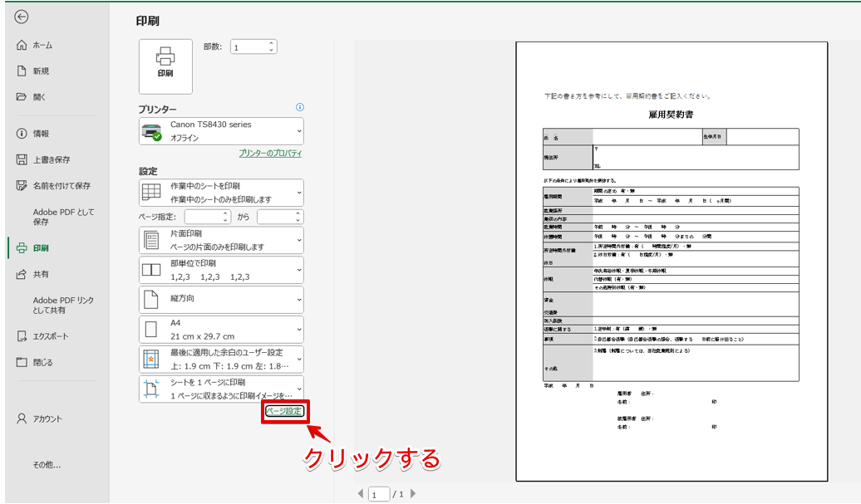This screenshot has height=504, width=861.
Task: Click the 縦方向 portrait orientation icon
Action: (151, 299)
